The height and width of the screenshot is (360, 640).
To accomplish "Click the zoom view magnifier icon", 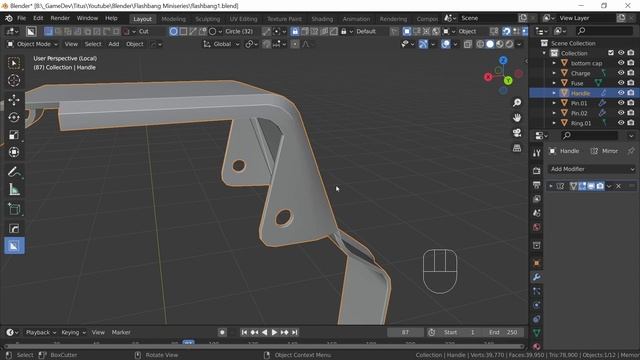I will click(x=517, y=102).
